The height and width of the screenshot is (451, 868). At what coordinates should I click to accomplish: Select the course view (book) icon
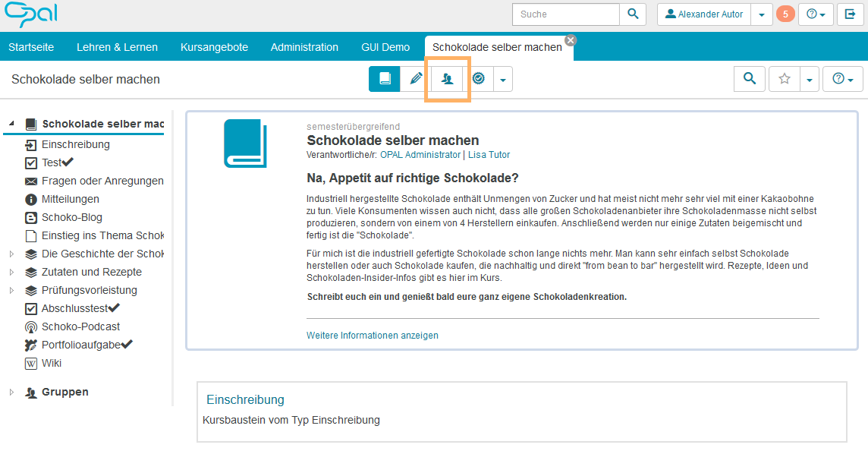point(384,78)
